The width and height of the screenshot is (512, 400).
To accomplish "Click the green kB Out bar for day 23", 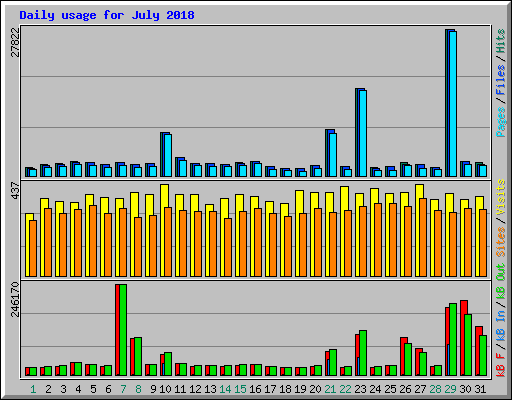I will tap(363, 353).
